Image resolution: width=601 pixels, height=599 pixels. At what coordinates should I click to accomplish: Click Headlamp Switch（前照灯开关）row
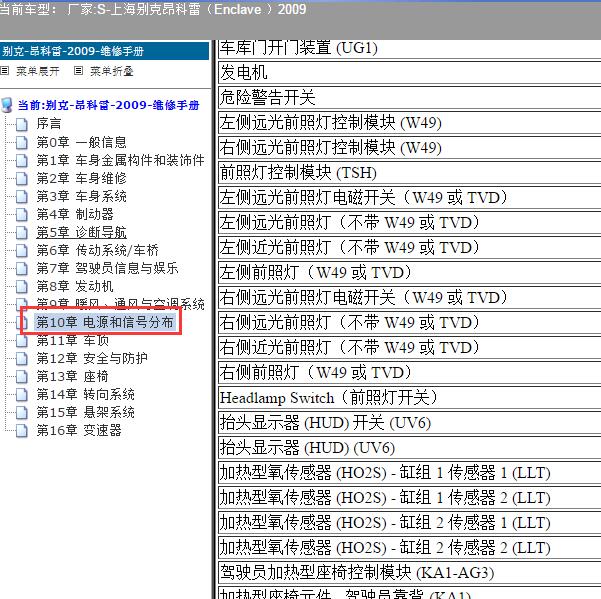click(409, 397)
